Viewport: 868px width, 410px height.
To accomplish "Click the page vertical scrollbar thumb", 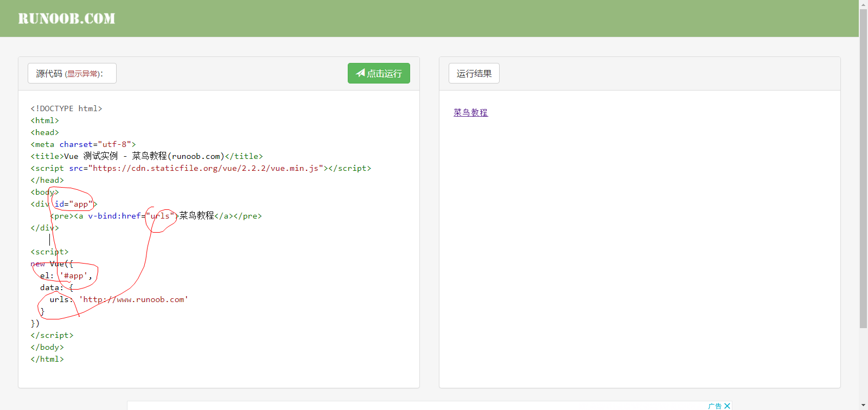I will tap(863, 168).
